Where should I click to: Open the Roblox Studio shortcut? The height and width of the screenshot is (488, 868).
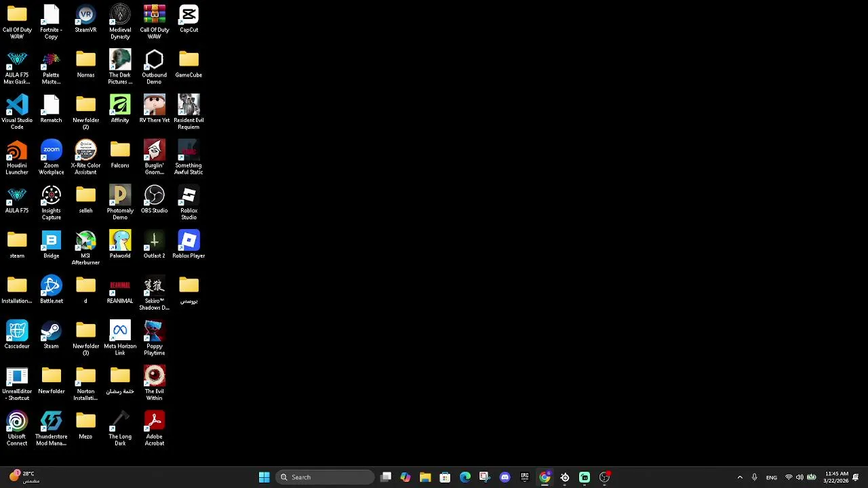click(x=189, y=203)
